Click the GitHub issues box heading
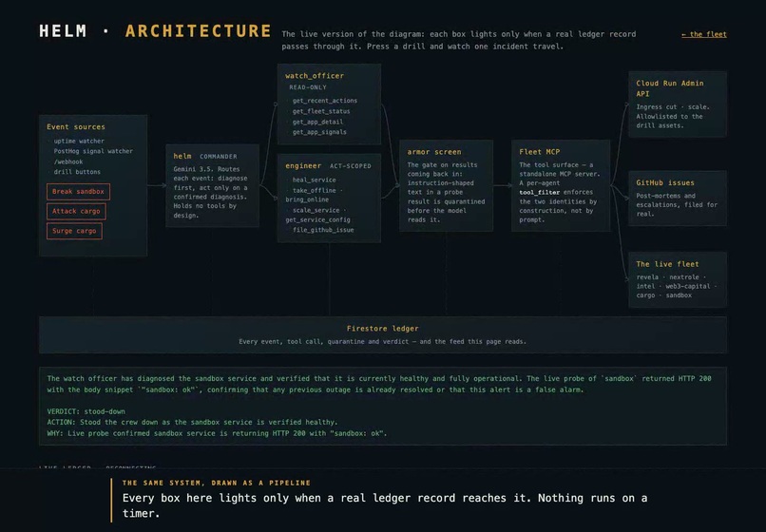 point(665,182)
